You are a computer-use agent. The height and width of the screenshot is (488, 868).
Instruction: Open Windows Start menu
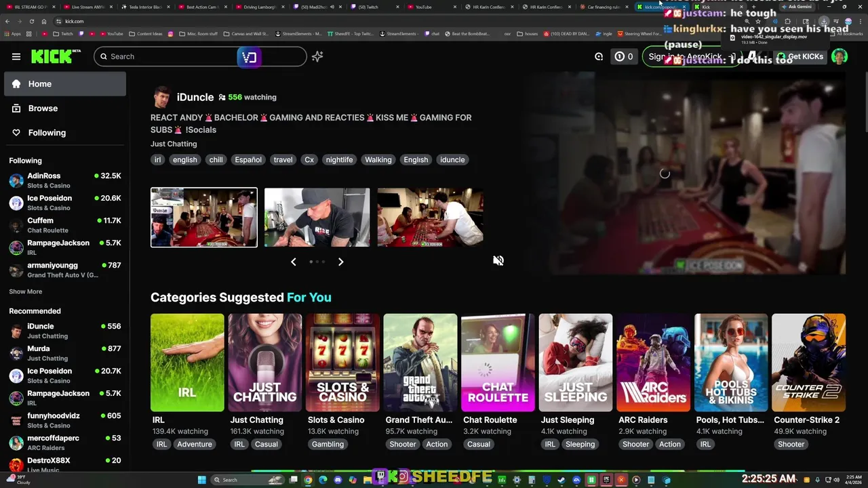tap(201, 480)
